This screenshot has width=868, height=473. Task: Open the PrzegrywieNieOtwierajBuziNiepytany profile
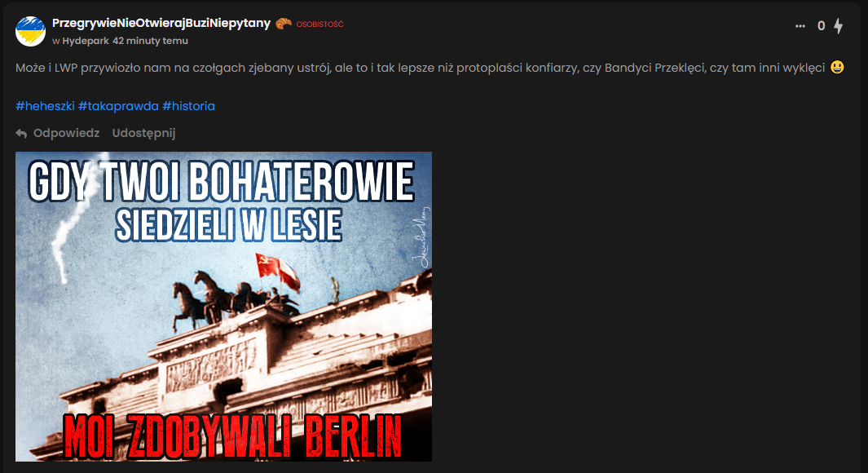tap(161, 24)
